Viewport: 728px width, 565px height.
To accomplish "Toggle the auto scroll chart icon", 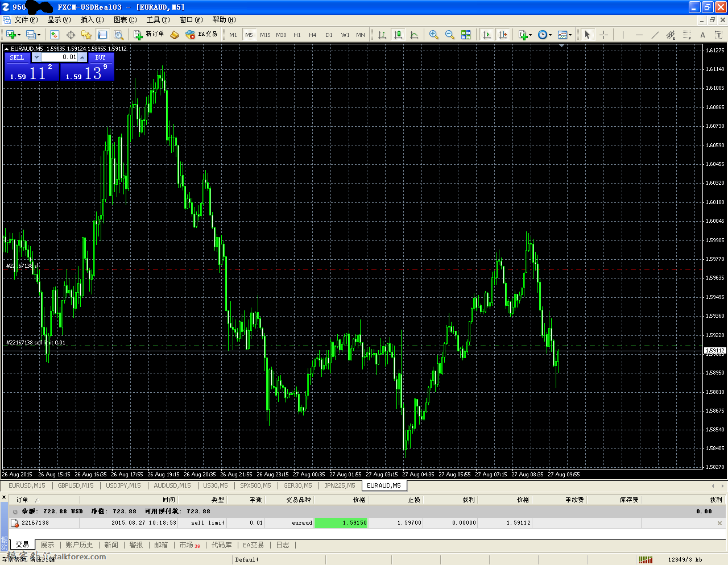I will coord(486,35).
